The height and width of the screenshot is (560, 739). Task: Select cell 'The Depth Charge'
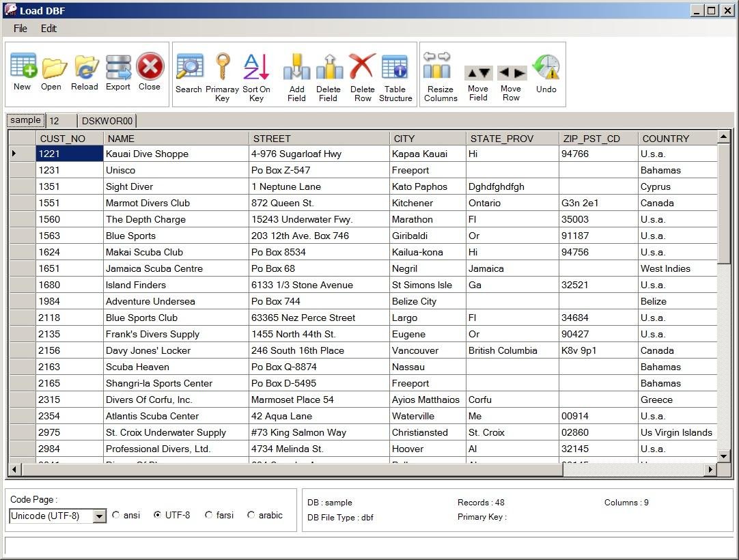click(x=176, y=220)
